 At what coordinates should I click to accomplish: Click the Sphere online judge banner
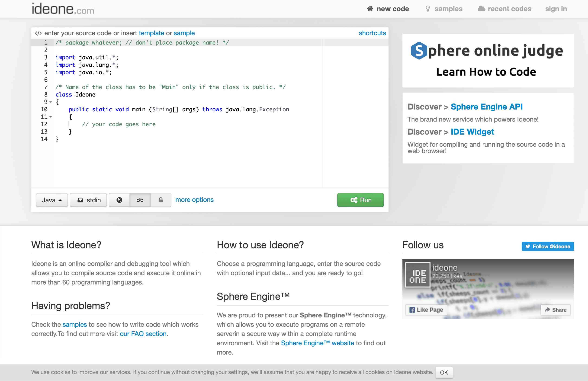pyautogui.click(x=488, y=61)
